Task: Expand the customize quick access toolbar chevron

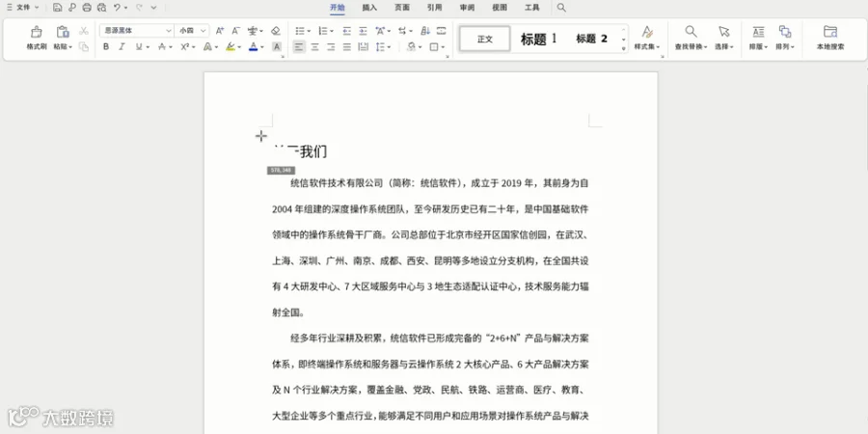Action: coord(153,8)
